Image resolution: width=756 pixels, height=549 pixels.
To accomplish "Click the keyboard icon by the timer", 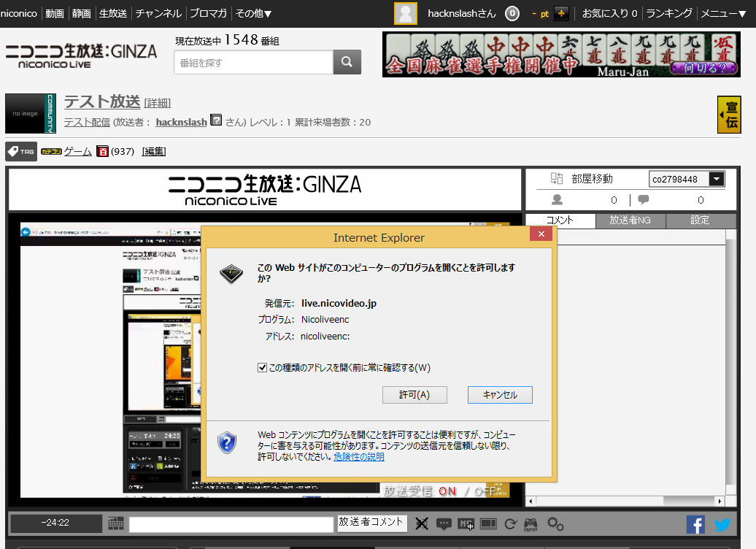I will coord(116,523).
